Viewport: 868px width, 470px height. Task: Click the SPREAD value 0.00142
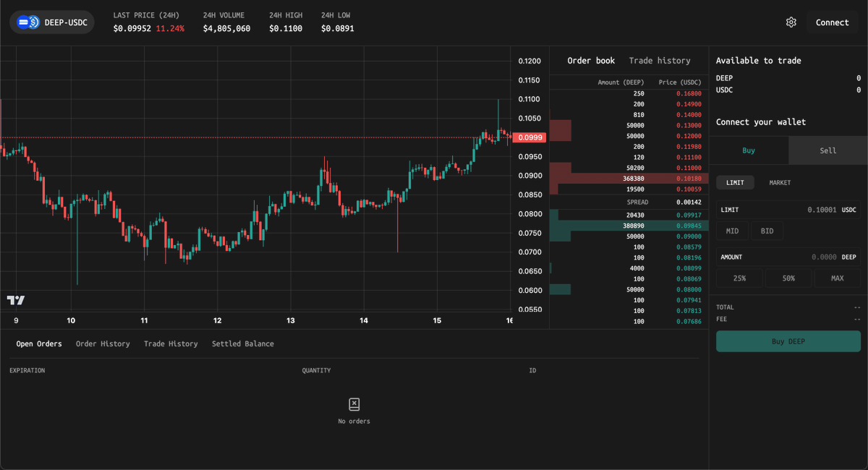(x=689, y=202)
